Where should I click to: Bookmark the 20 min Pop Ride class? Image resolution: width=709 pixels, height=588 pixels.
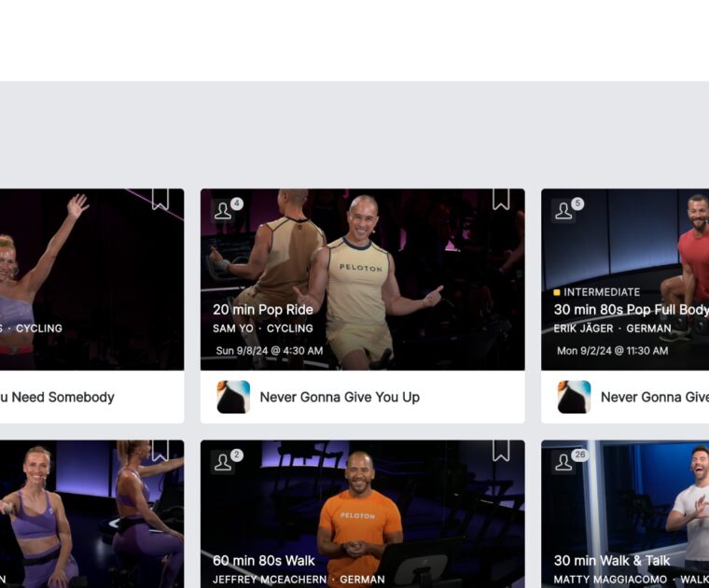click(501, 199)
